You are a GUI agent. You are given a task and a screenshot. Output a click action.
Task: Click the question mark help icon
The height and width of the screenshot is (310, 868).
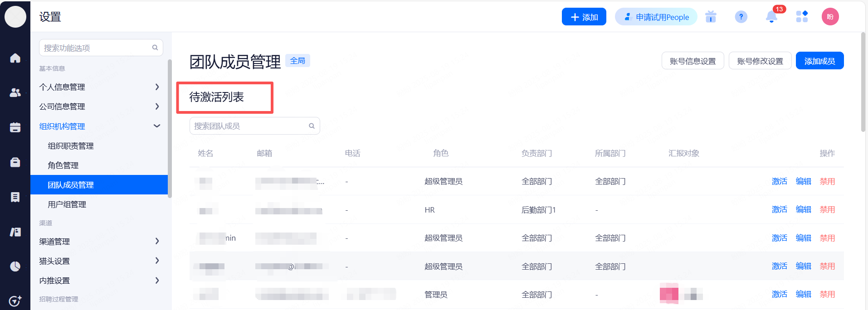(x=741, y=17)
